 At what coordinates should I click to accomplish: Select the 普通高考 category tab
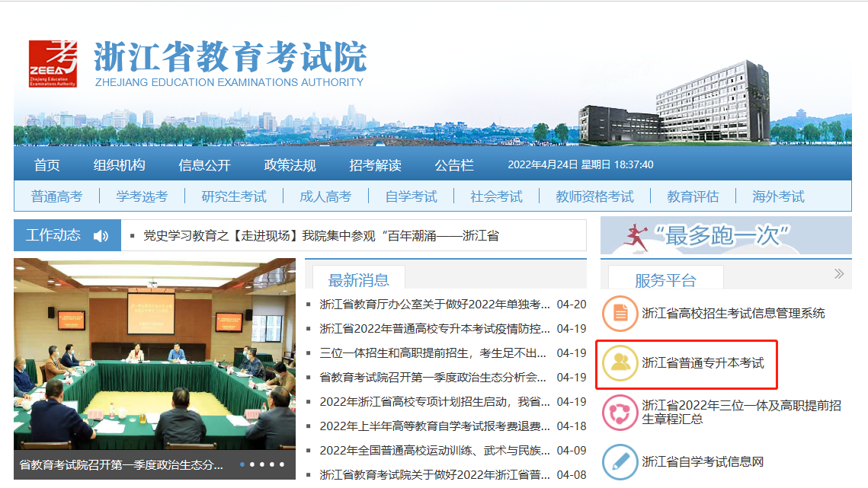tap(56, 197)
